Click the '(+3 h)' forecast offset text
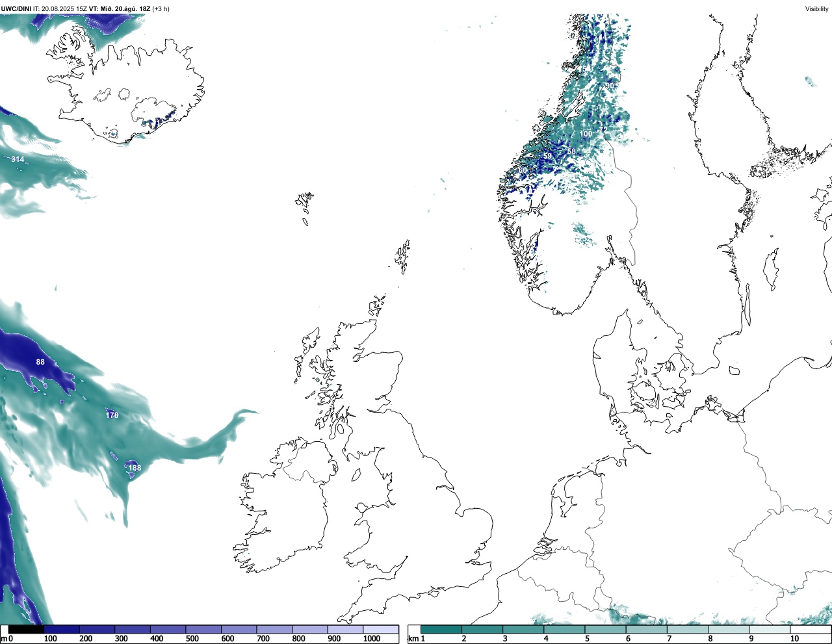 pos(161,8)
